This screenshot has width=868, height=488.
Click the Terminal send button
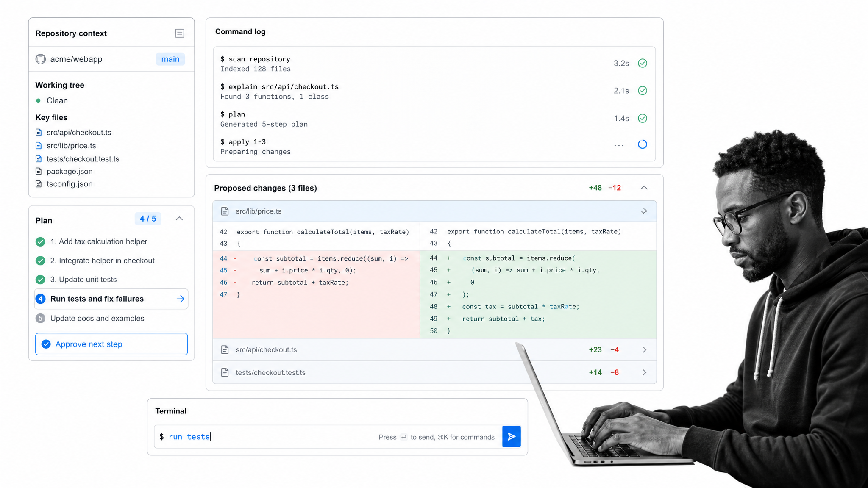point(512,436)
